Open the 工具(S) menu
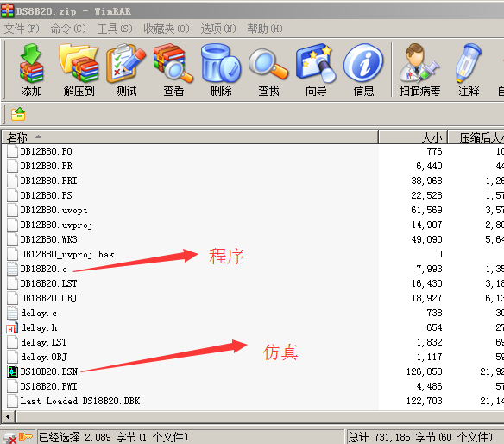The height and width of the screenshot is (444, 504). (115, 29)
